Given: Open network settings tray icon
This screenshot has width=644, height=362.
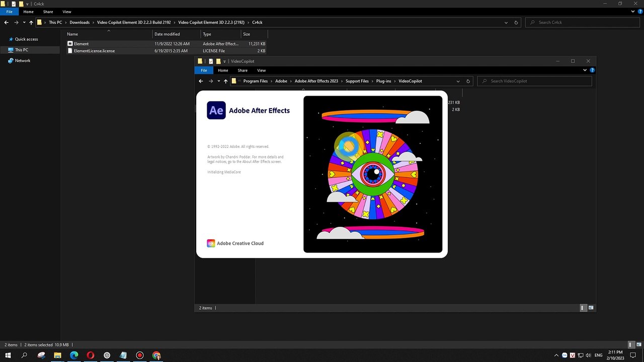Looking at the screenshot, I should tap(581, 355).
